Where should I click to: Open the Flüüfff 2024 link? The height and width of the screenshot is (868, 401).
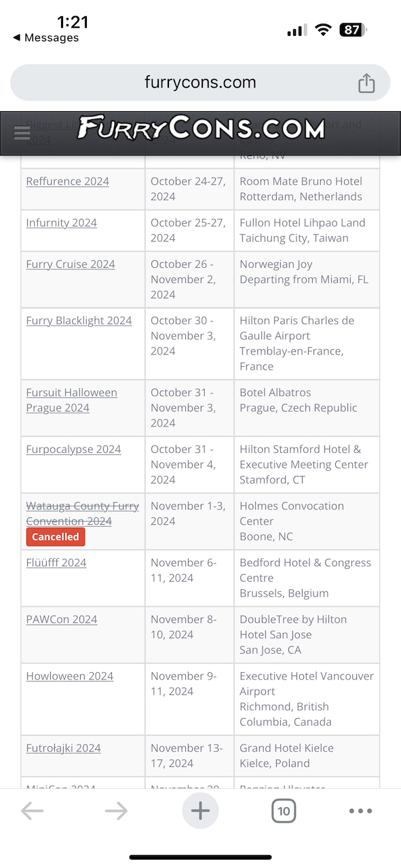pos(56,563)
